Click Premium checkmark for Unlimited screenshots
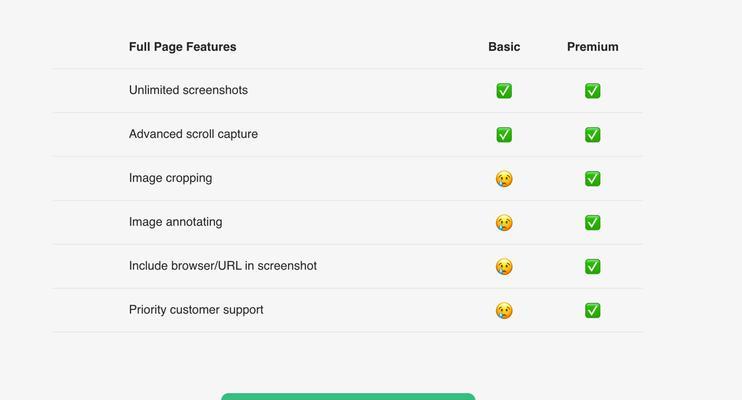The width and height of the screenshot is (742, 400). click(592, 90)
